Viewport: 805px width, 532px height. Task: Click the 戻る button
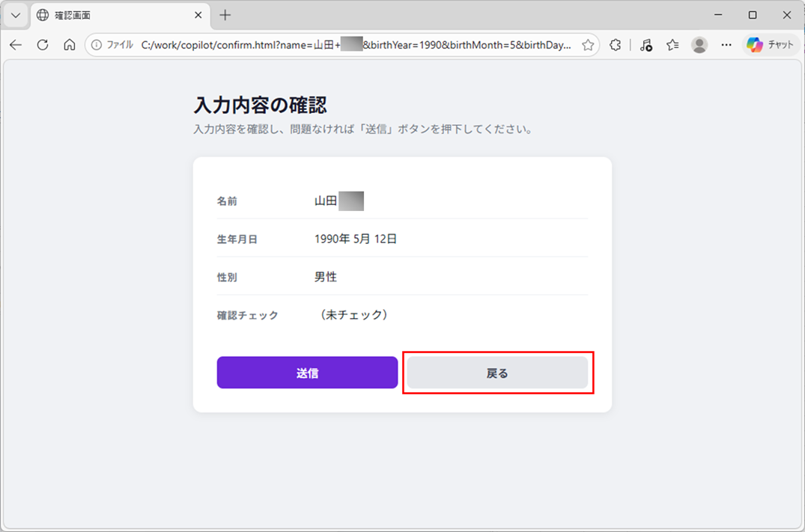pos(497,373)
